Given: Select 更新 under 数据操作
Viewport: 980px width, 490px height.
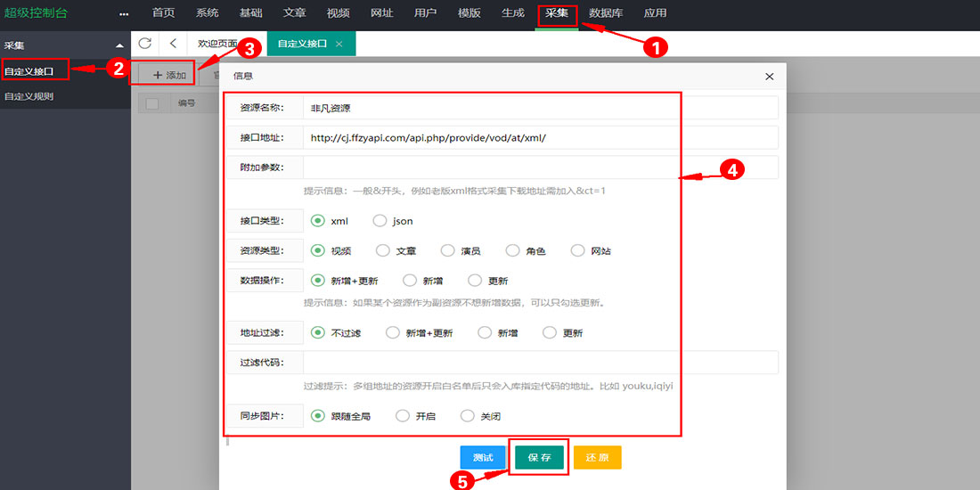Looking at the screenshot, I should point(475,281).
